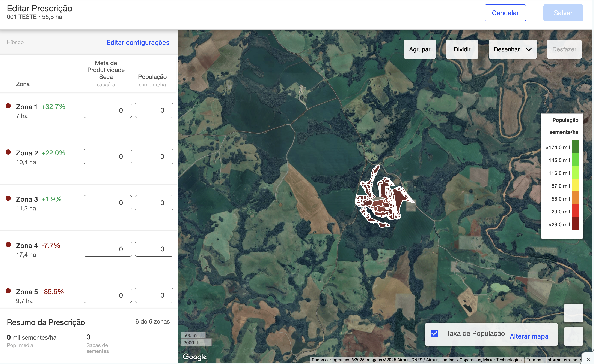
Task: Open Editar configurações link
Action: [x=138, y=43]
